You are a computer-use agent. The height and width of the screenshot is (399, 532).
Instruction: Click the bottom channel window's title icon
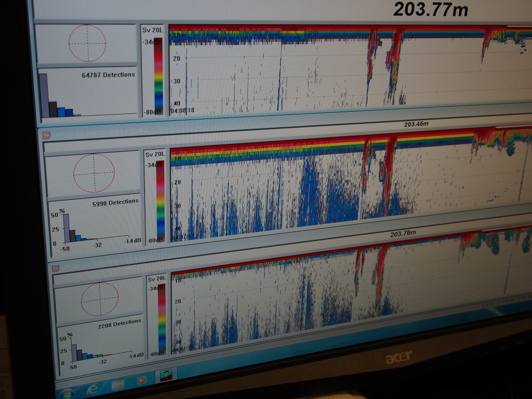pyautogui.click(x=55, y=268)
